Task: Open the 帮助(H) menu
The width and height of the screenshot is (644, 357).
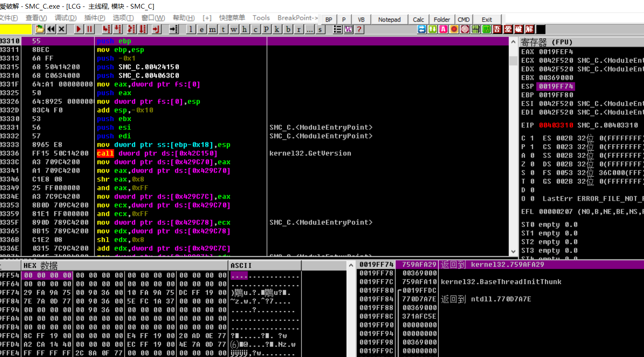Action: [x=184, y=18]
